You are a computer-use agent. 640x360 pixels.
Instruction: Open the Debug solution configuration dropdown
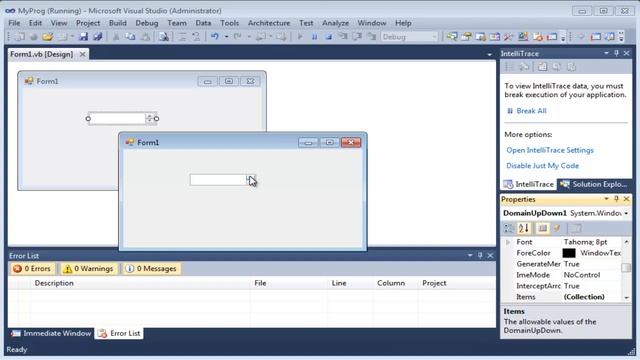409,37
